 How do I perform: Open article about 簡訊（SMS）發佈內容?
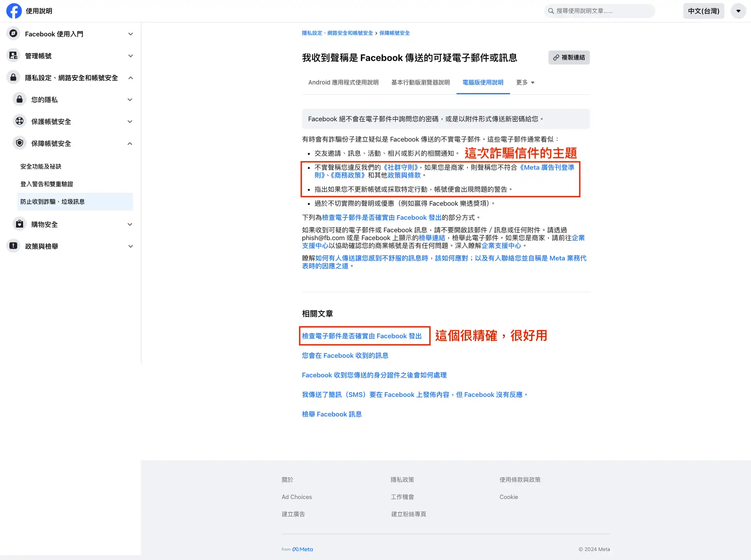point(415,395)
